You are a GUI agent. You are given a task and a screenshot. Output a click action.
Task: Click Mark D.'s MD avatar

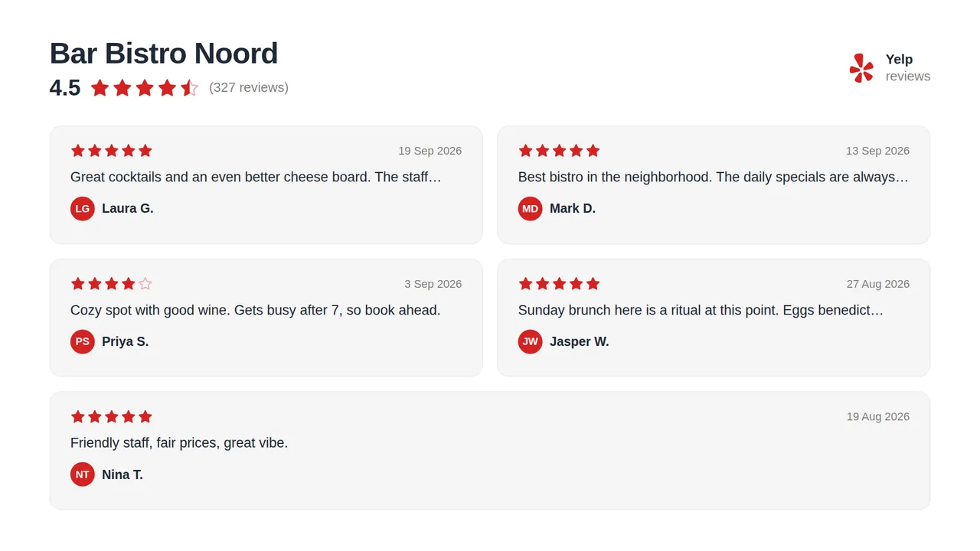pyautogui.click(x=531, y=208)
